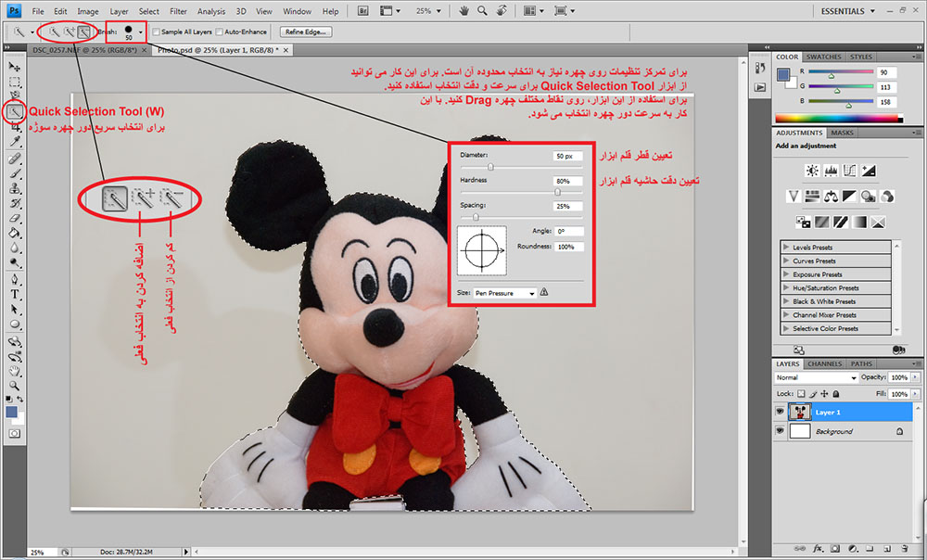The image size is (927, 560).
Task: Click the add layer style fx icon
Action: 819,549
